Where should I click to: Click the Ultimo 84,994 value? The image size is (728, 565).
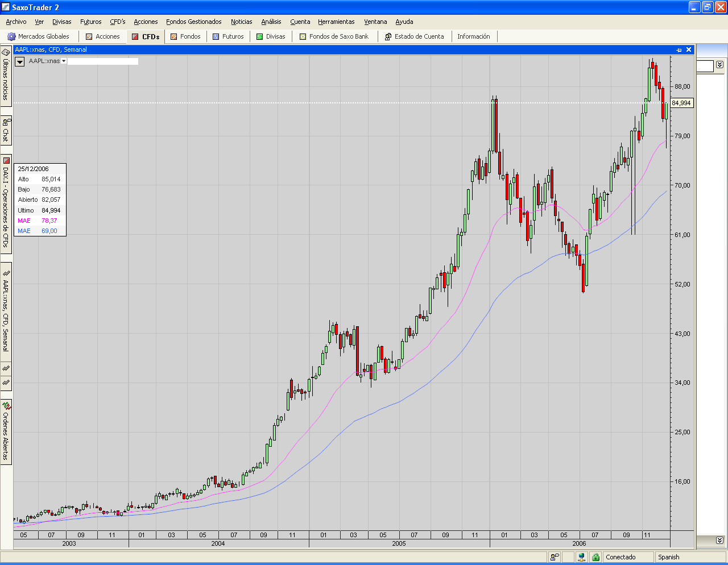[51, 210]
